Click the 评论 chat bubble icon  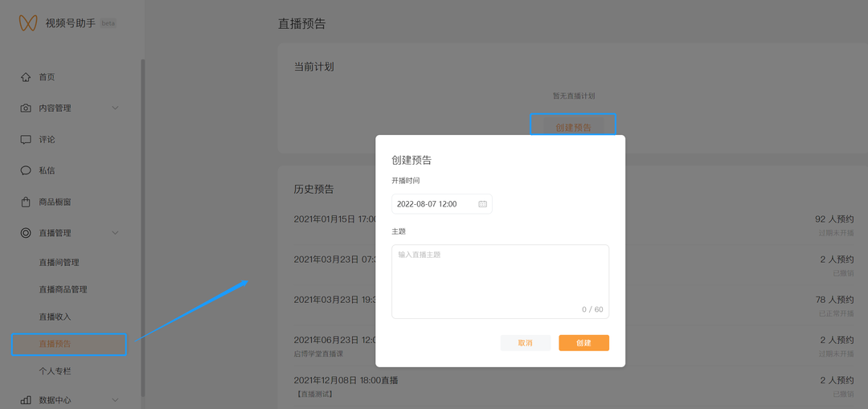26,140
